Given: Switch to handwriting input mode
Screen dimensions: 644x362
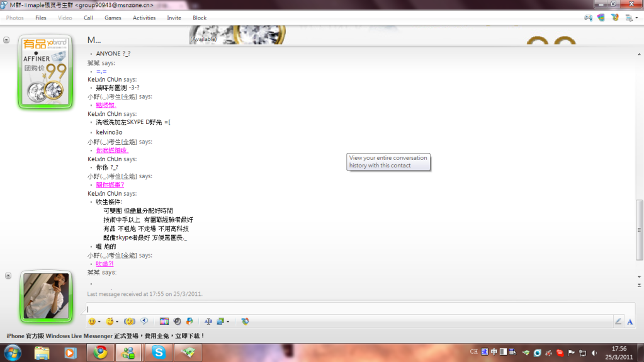Looking at the screenshot, I should point(618,322).
